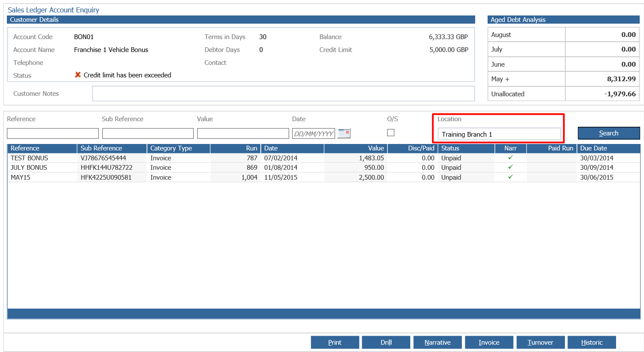Sort by the Category Type column header
644x352 pixels.
[179, 148]
